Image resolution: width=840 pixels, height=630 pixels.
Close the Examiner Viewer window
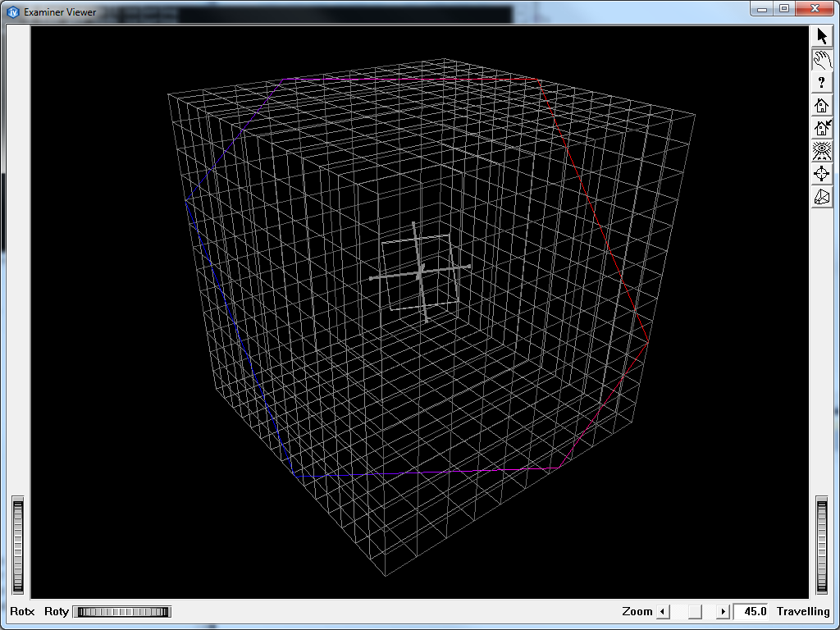pyautogui.click(x=815, y=8)
